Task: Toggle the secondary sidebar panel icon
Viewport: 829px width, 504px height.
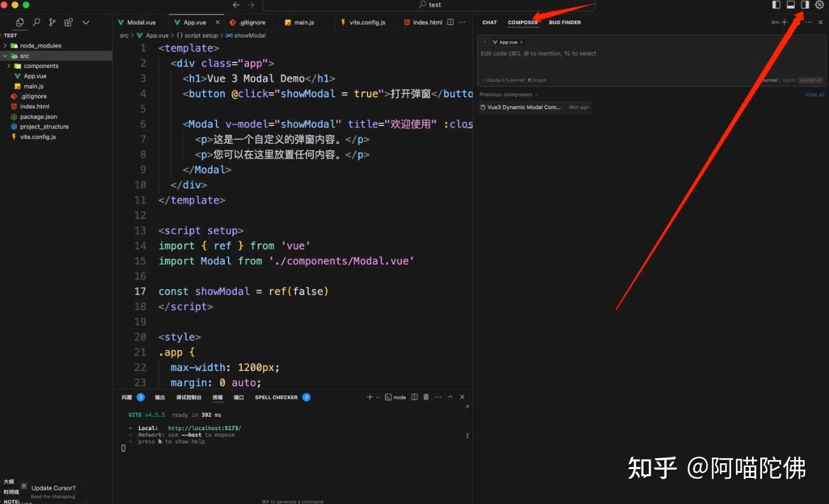Action: [804, 4]
